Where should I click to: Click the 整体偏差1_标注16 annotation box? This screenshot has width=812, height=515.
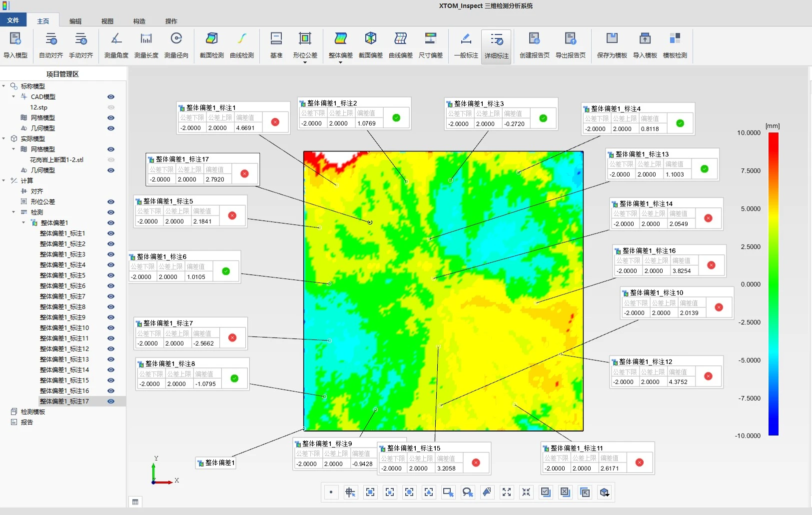pyautogui.click(x=670, y=260)
